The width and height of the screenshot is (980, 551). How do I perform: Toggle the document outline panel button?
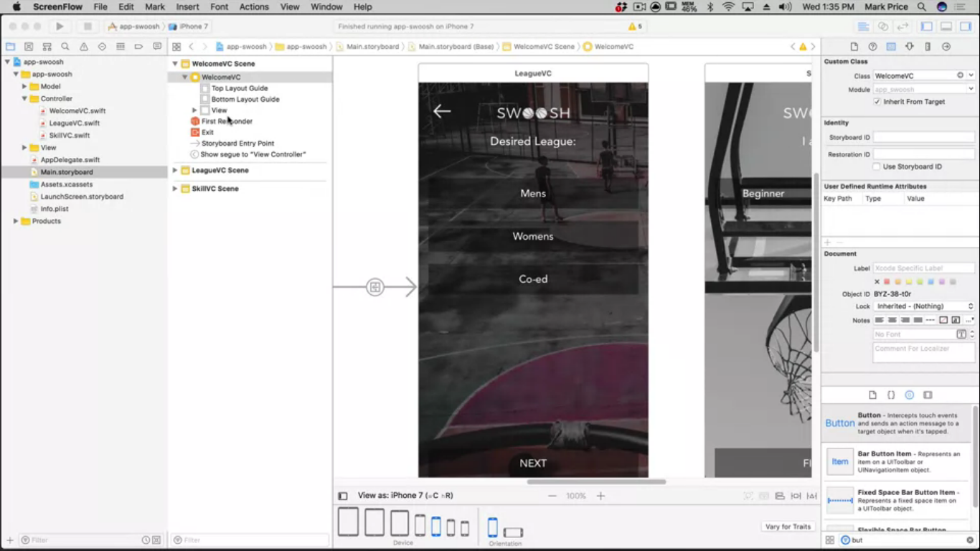click(343, 496)
